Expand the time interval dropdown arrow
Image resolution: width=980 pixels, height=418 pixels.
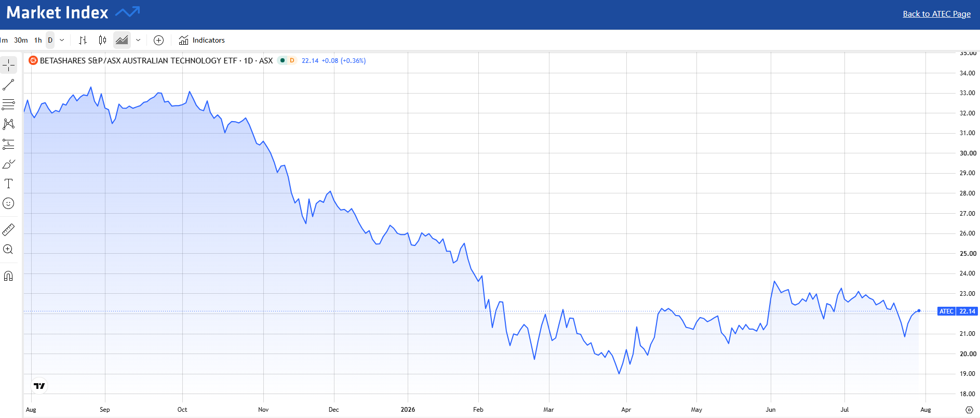tap(62, 40)
